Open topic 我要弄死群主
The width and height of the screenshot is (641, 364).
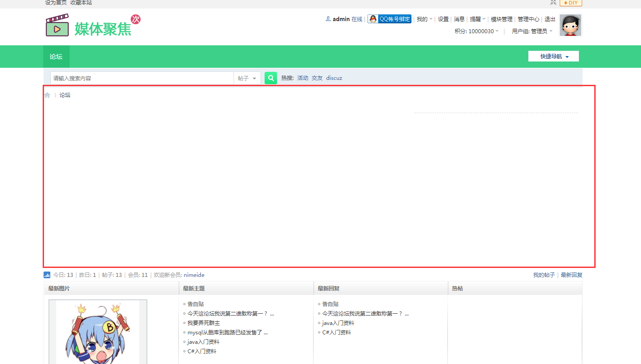coord(203,323)
